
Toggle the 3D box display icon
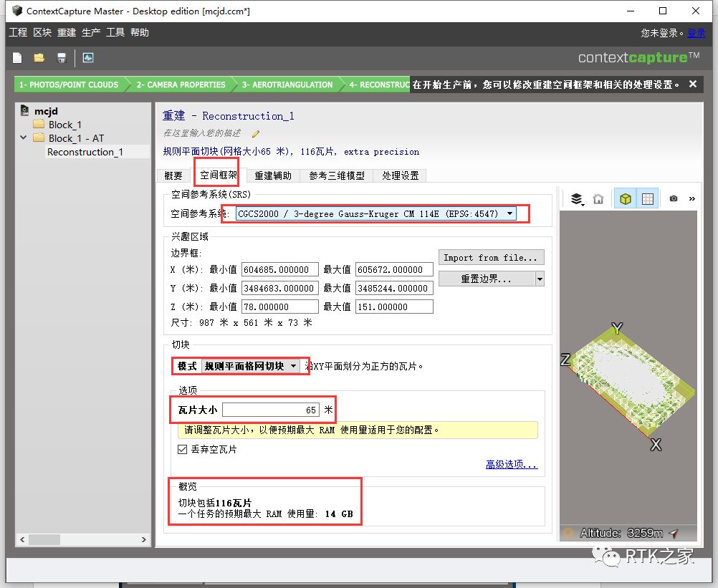coord(625,199)
